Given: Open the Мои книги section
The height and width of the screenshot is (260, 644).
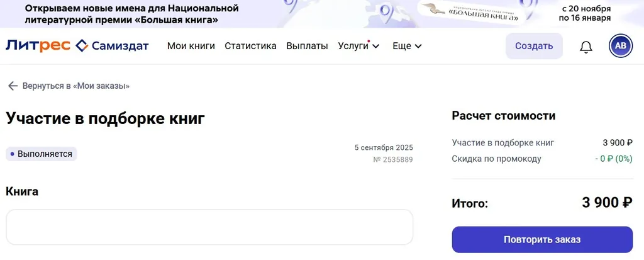Looking at the screenshot, I should click(191, 46).
